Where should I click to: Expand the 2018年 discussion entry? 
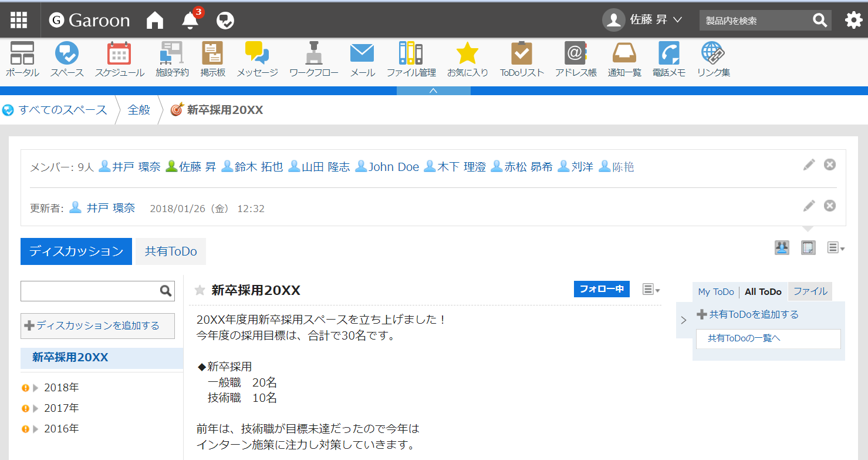[36, 387]
